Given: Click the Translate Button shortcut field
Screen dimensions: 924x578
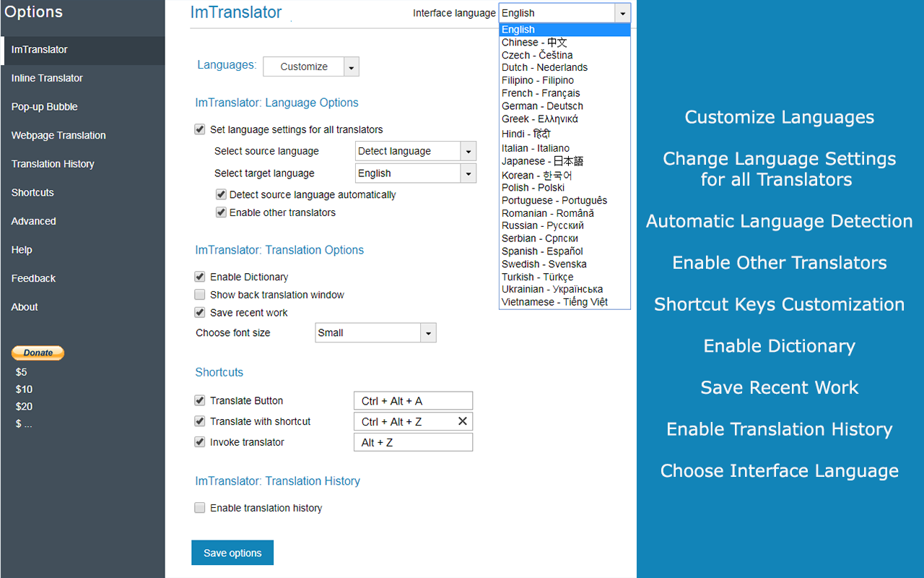Looking at the screenshot, I should click(x=413, y=401).
